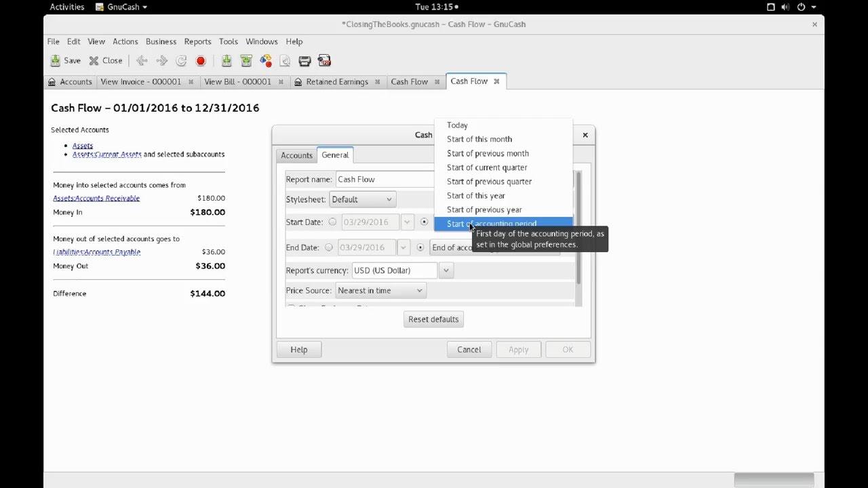Open the Edit menu
The height and width of the screenshot is (488, 868).
[73, 41]
